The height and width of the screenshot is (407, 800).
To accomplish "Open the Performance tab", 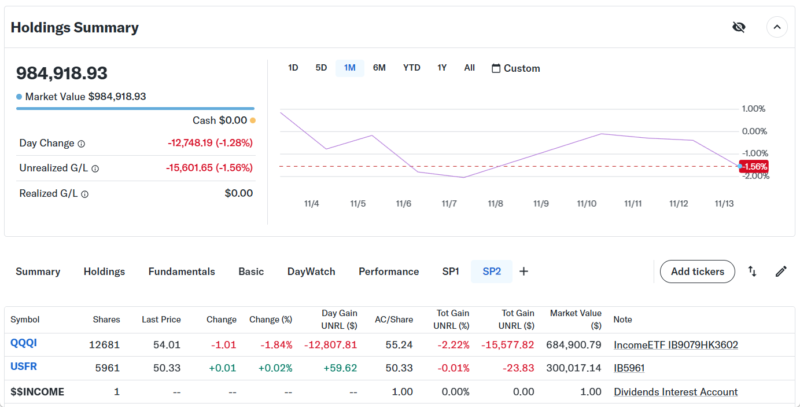I will click(388, 271).
